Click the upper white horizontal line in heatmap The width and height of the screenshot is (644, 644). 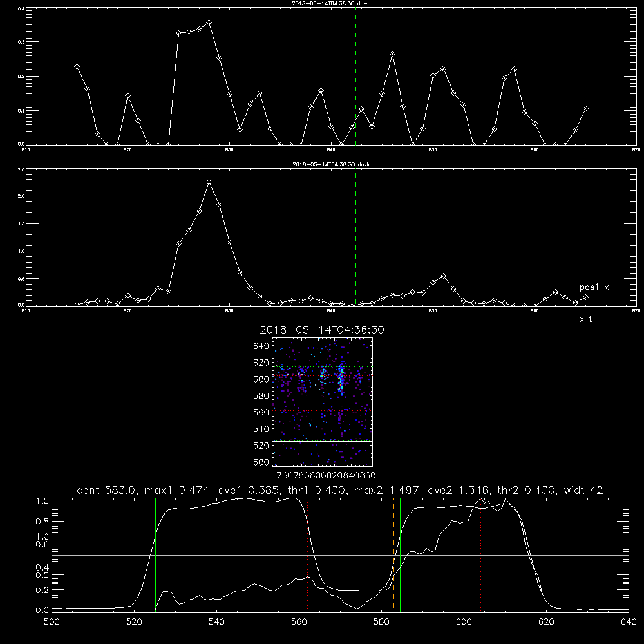tap(322, 363)
